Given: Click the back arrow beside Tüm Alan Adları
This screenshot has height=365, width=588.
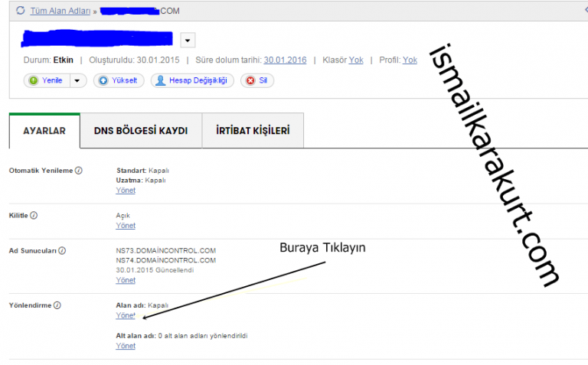Looking at the screenshot, I should [21, 11].
